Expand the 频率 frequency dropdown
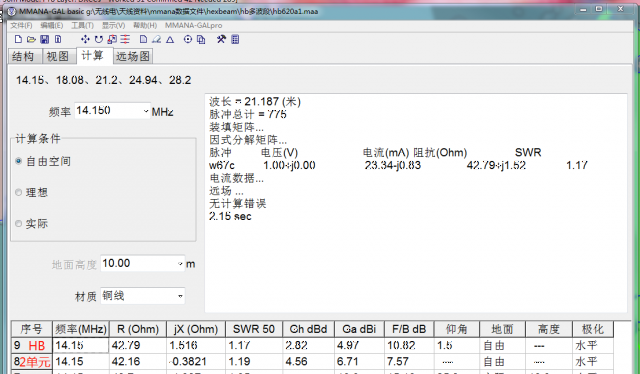This screenshot has width=640, height=374. click(146, 111)
